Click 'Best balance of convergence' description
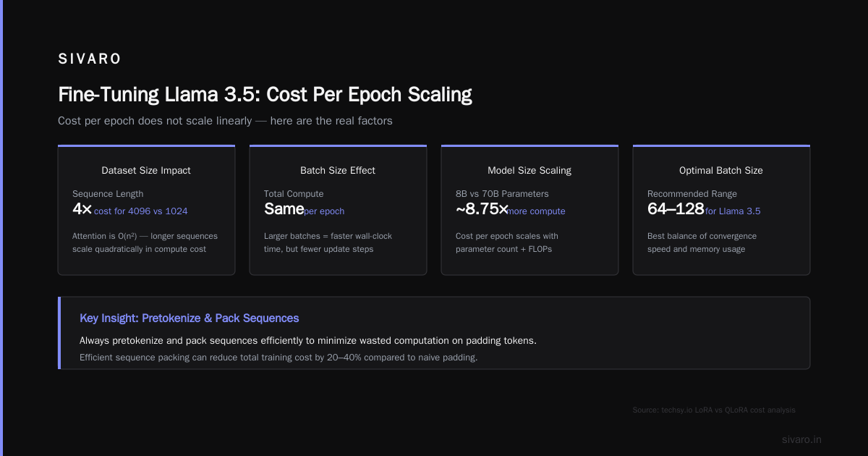The width and height of the screenshot is (868, 456). tap(702, 242)
